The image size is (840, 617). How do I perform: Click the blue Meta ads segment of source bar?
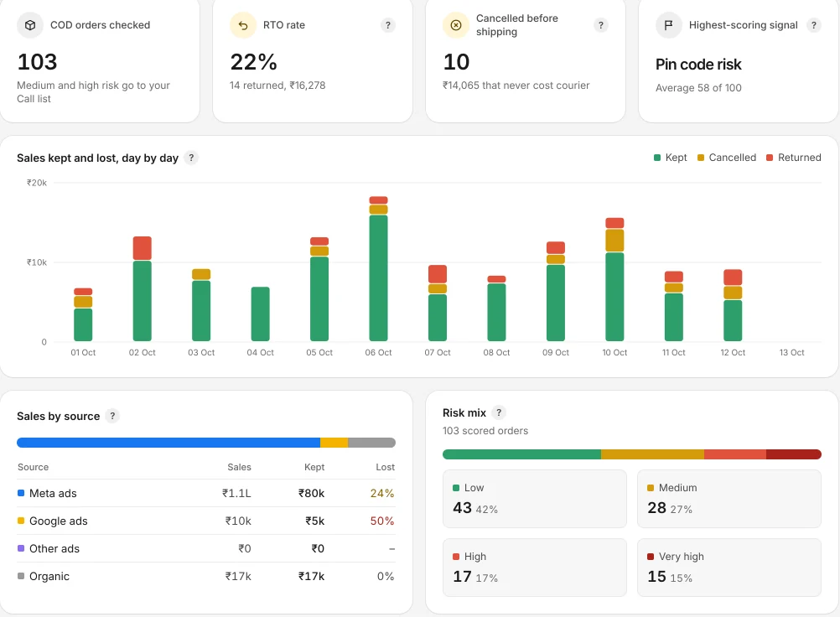pos(169,443)
